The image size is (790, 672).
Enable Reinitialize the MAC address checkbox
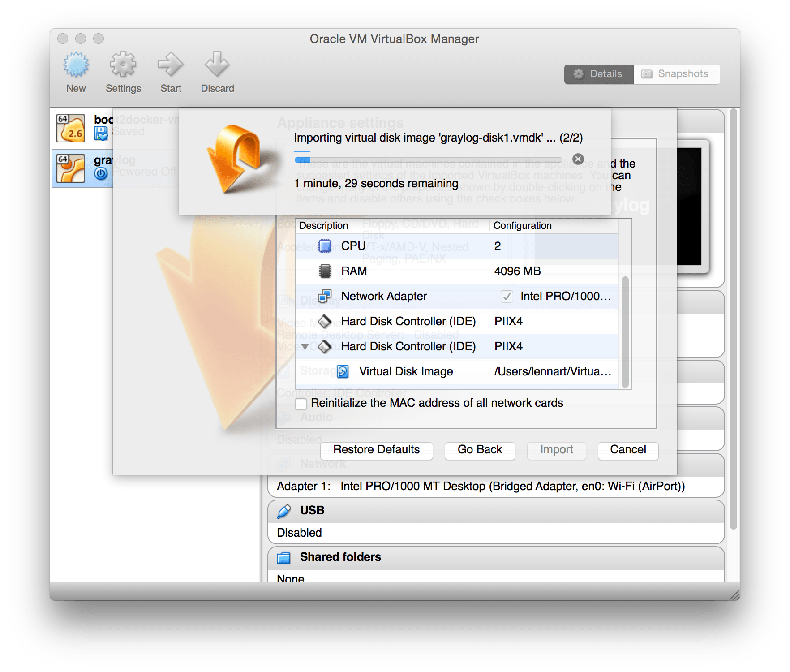[x=301, y=404]
